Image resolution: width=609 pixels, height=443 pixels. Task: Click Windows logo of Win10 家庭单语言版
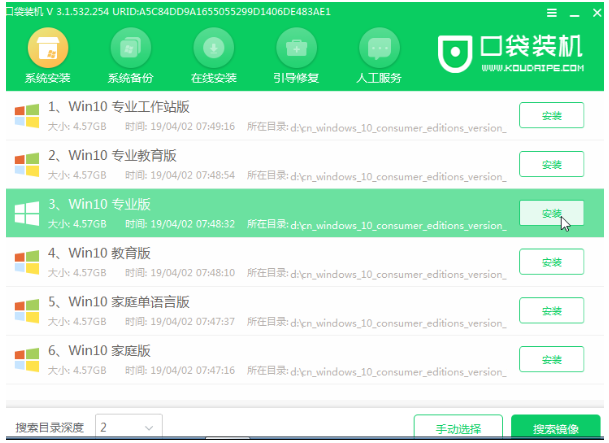pos(27,311)
